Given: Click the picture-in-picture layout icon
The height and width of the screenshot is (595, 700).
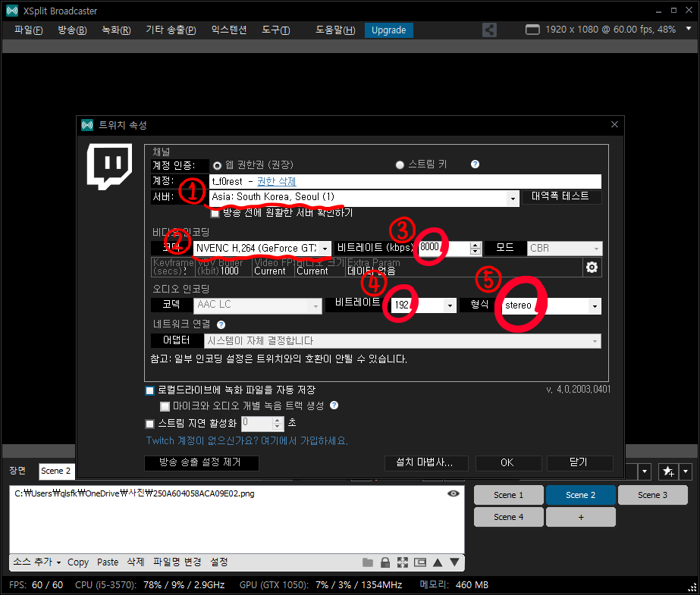Looking at the screenshot, I should [x=420, y=562].
